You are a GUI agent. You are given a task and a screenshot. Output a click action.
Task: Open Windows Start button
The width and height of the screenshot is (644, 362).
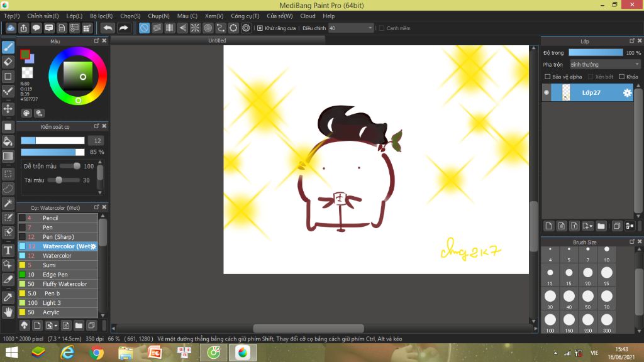click(x=11, y=353)
